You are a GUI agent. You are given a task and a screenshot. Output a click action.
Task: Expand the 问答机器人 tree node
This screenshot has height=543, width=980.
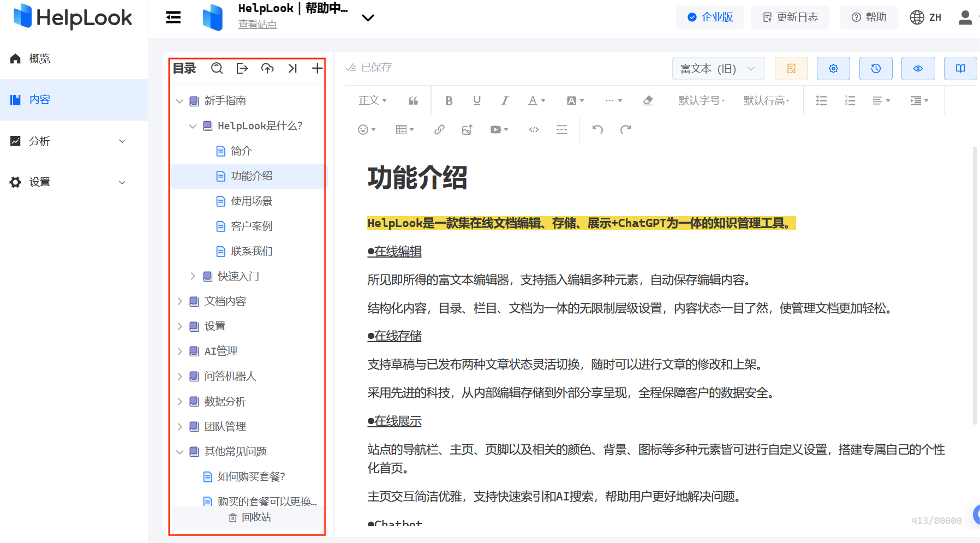(180, 377)
